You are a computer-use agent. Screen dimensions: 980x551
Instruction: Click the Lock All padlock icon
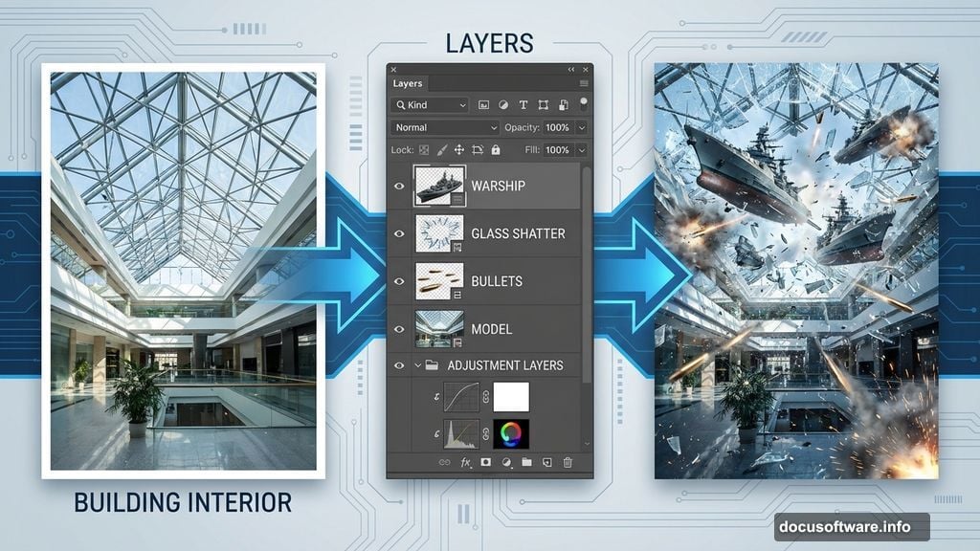(x=495, y=150)
